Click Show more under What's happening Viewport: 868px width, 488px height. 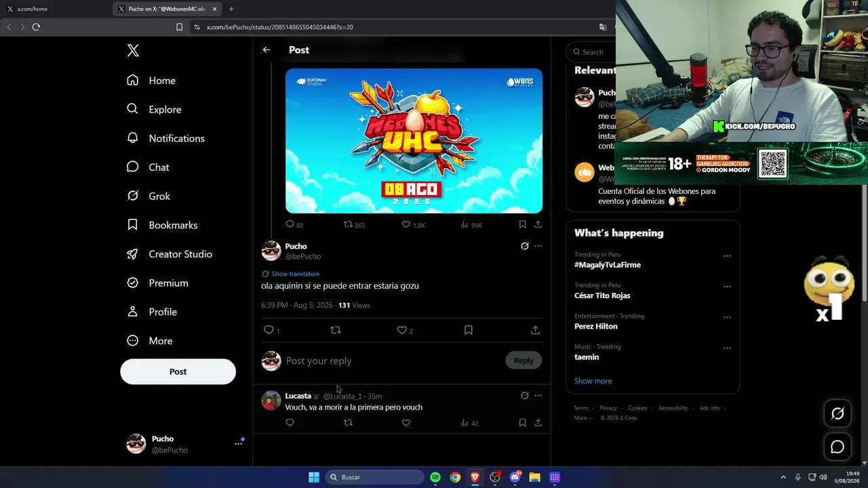tap(593, 381)
